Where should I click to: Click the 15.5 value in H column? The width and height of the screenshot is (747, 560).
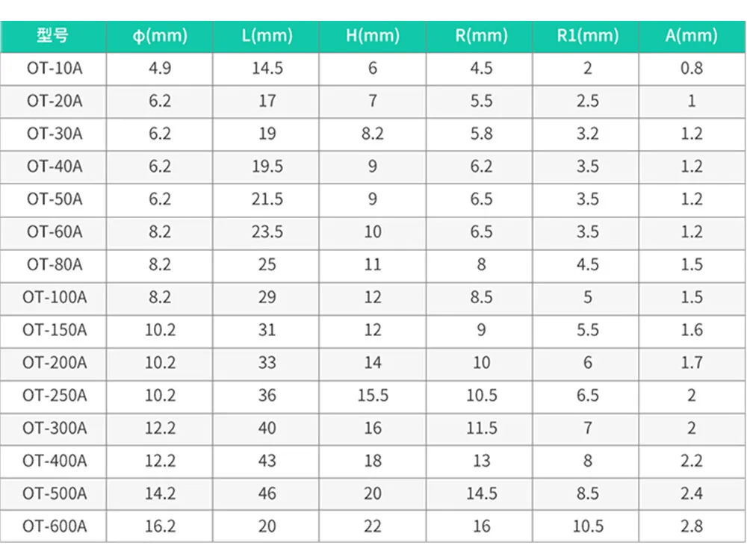pyautogui.click(x=373, y=396)
